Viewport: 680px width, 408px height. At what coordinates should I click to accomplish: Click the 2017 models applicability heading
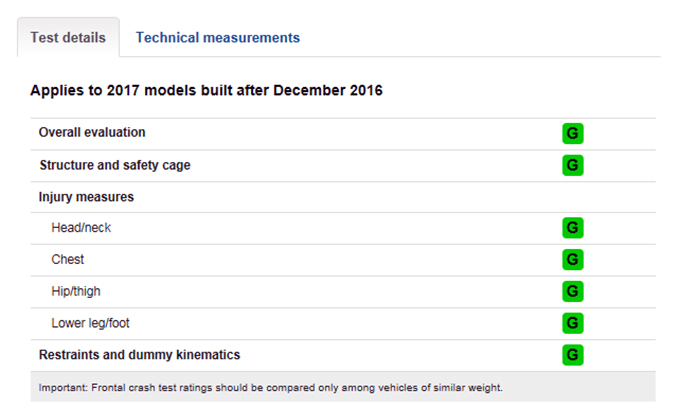[x=206, y=90]
